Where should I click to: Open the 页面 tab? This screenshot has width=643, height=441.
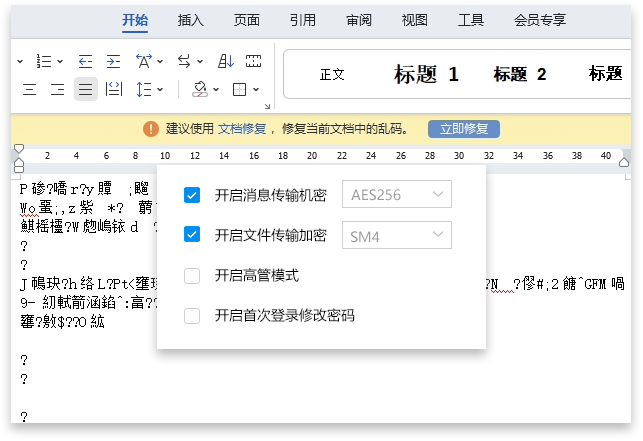[247, 20]
